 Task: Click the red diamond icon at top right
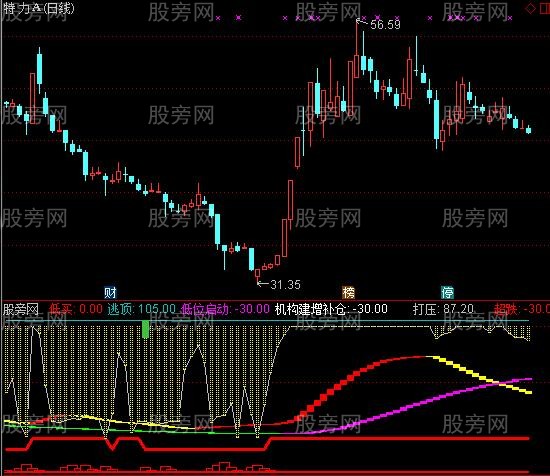[531, 8]
